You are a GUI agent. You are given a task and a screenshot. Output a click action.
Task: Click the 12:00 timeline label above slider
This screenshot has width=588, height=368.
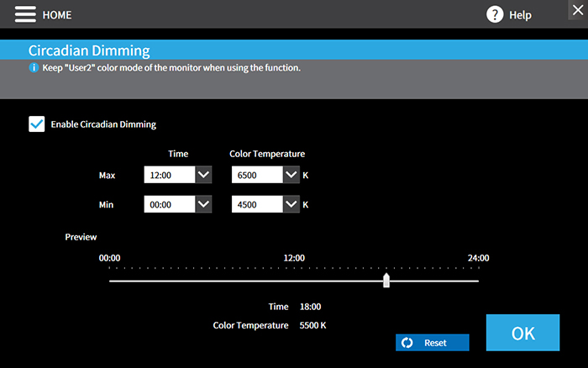(294, 258)
